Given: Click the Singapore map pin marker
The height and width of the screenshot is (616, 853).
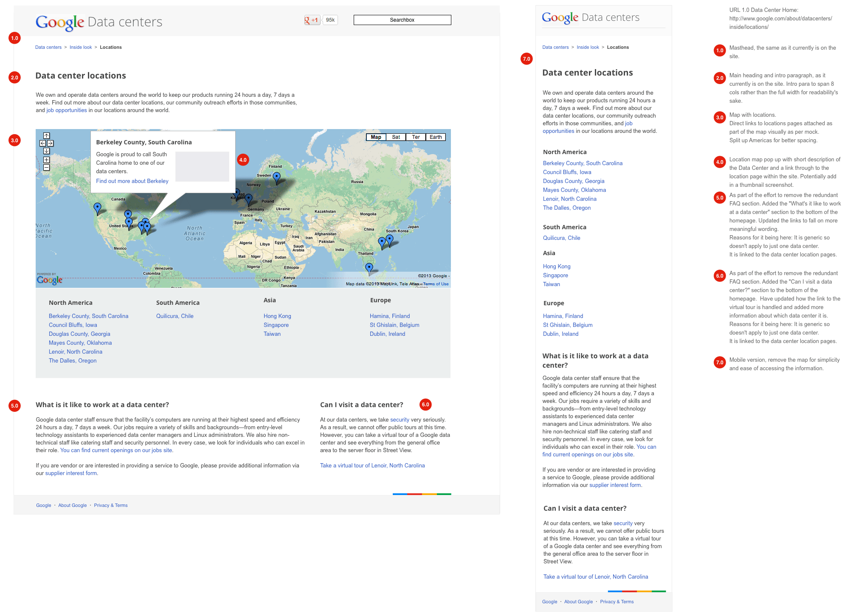Looking at the screenshot, I should (369, 267).
